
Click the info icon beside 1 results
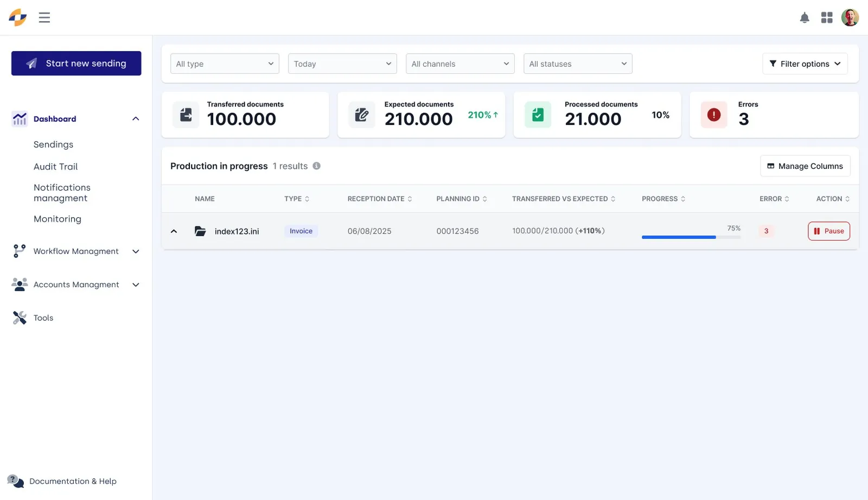coord(317,166)
